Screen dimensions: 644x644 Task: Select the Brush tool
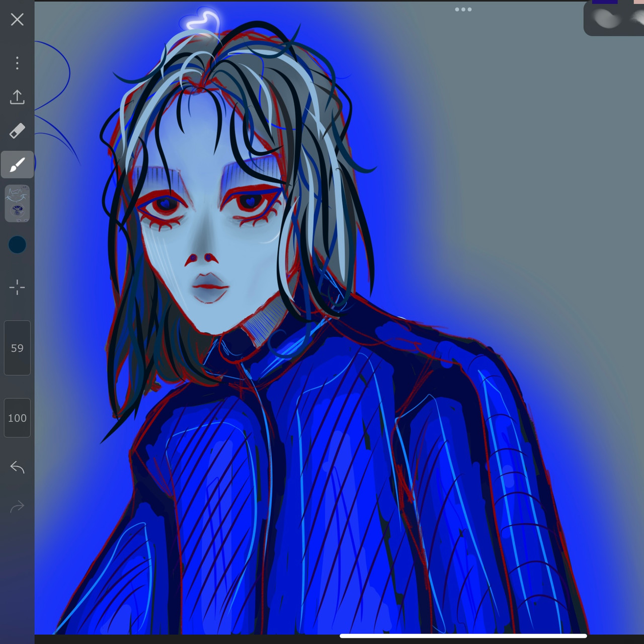pos(17,165)
